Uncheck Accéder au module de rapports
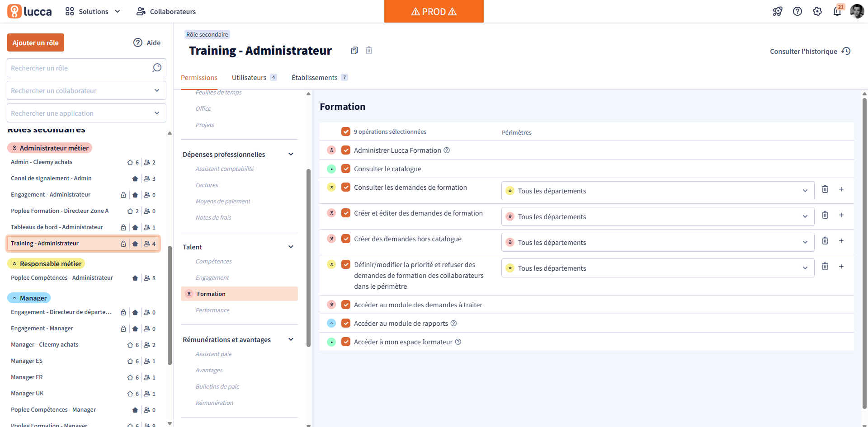This screenshot has height=427, width=868. [x=346, y=323]
